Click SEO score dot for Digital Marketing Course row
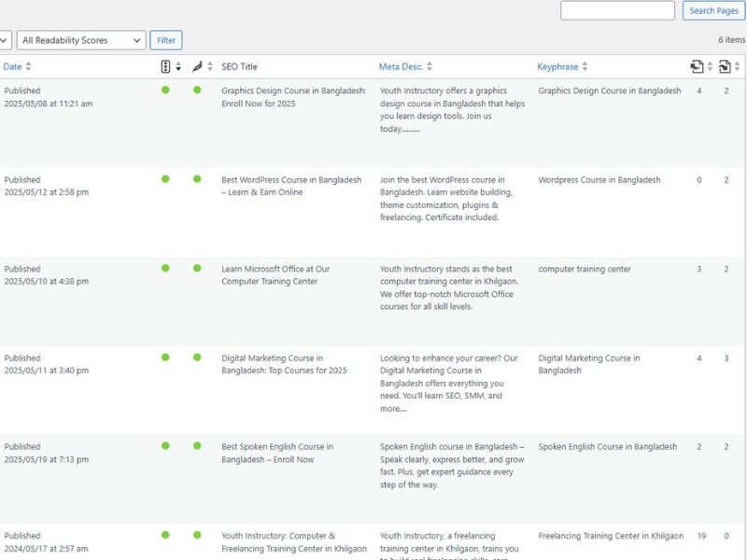This screenshot has height=560, width=747. (x=165, y=357)
